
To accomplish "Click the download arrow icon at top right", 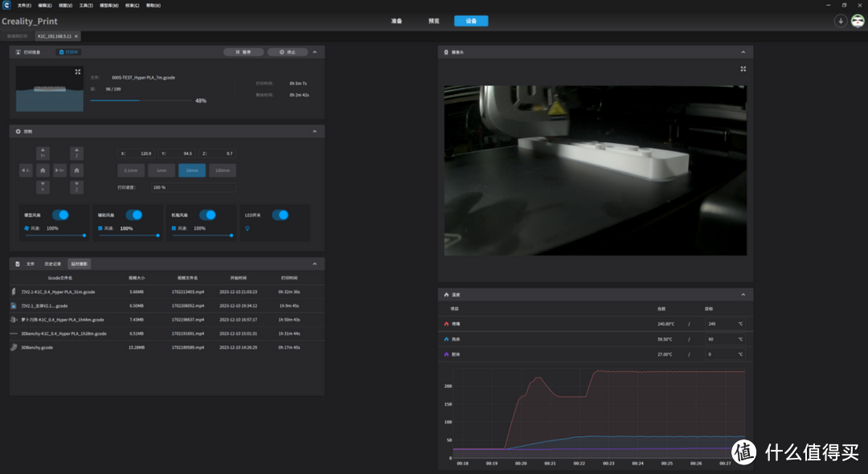I will coord(841,21).
